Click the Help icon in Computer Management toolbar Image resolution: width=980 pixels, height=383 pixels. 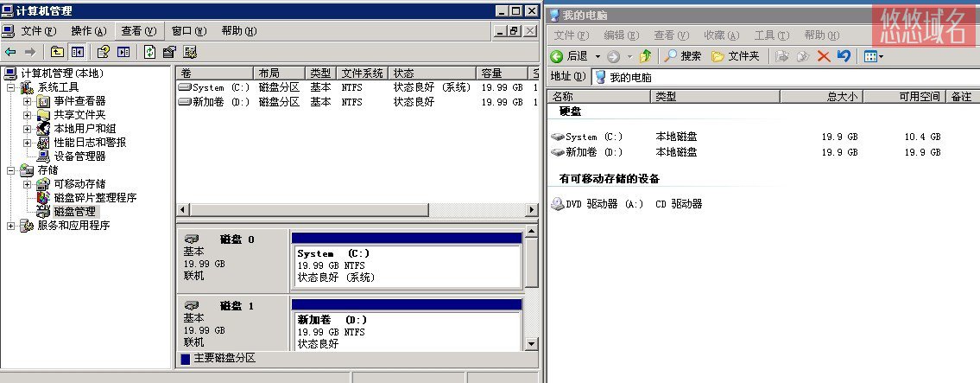[x=103, y=52]
